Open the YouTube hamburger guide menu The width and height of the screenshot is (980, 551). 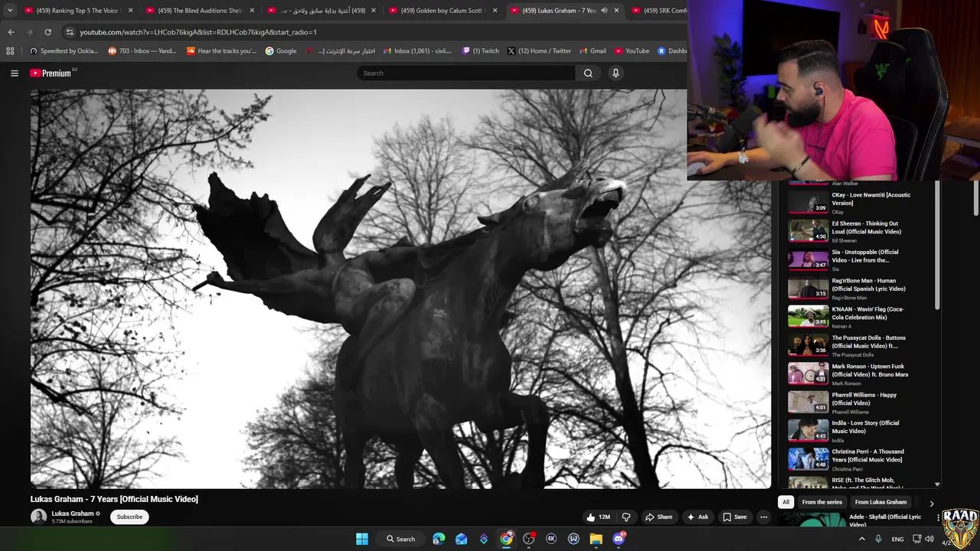point(14,73)
